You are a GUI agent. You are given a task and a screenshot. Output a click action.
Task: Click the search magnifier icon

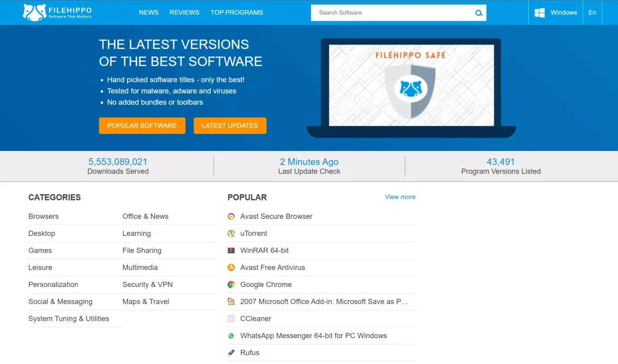click(479, 13)
